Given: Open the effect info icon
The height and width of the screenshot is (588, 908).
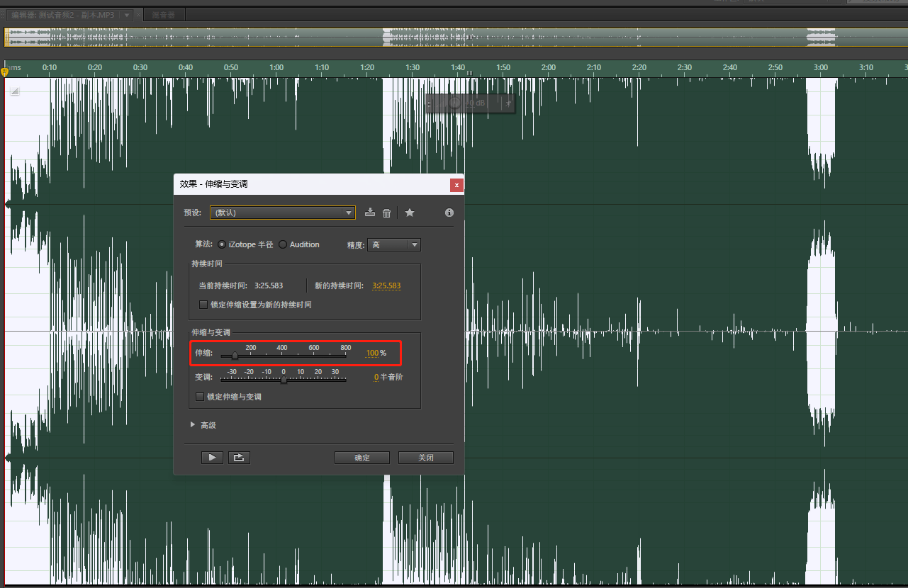Looking at the screenshot, I should 449,213.
